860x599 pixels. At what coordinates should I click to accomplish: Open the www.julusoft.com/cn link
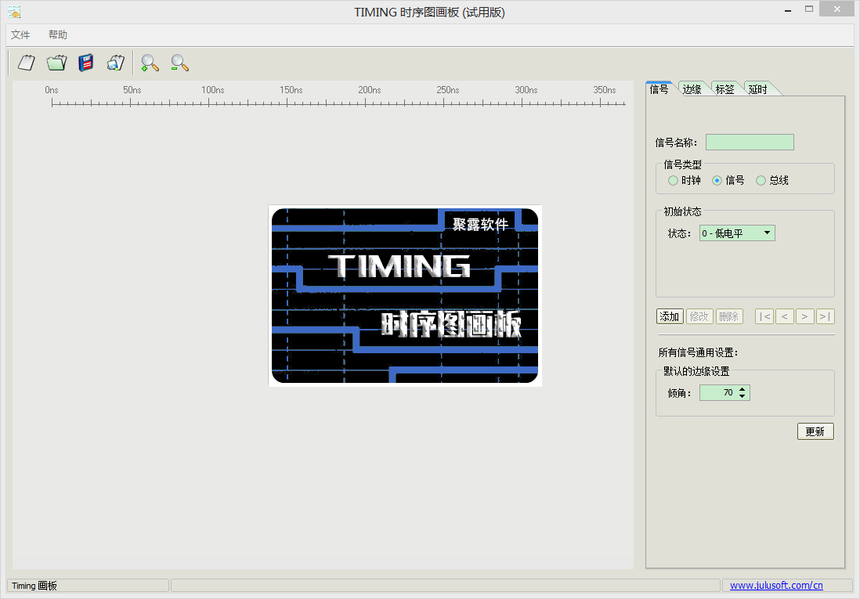coord(776,585)
